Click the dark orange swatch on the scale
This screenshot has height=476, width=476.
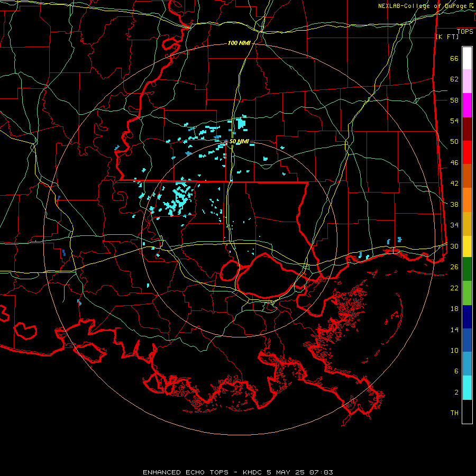coord(467,176)
